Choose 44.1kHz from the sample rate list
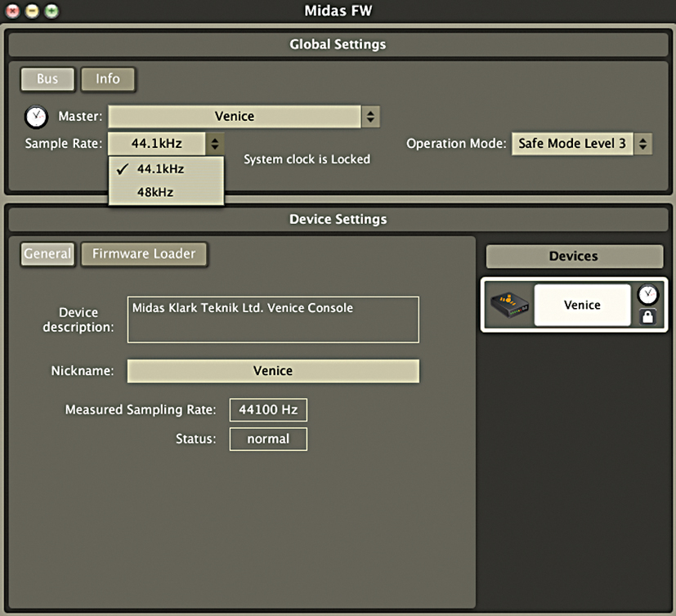 click(167, 169)
